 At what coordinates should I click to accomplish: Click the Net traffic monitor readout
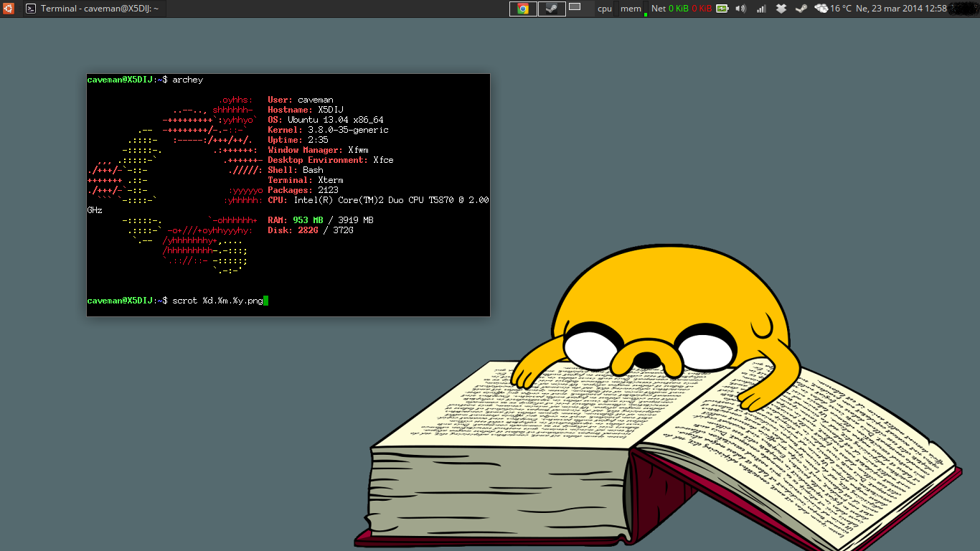pos(682,9)
